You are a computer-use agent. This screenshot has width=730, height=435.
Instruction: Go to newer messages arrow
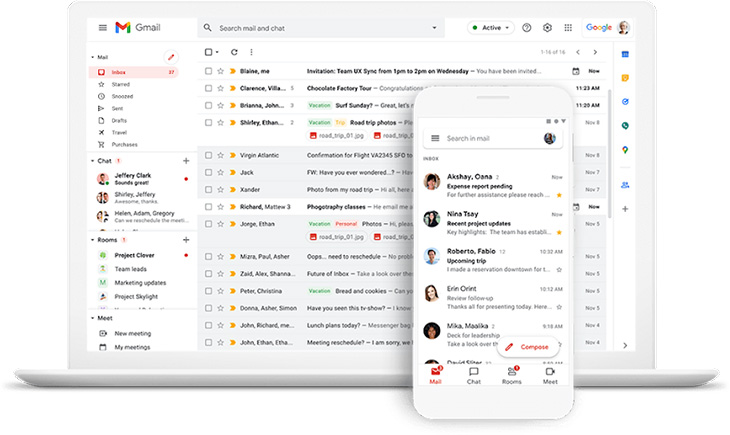(578, 52)
